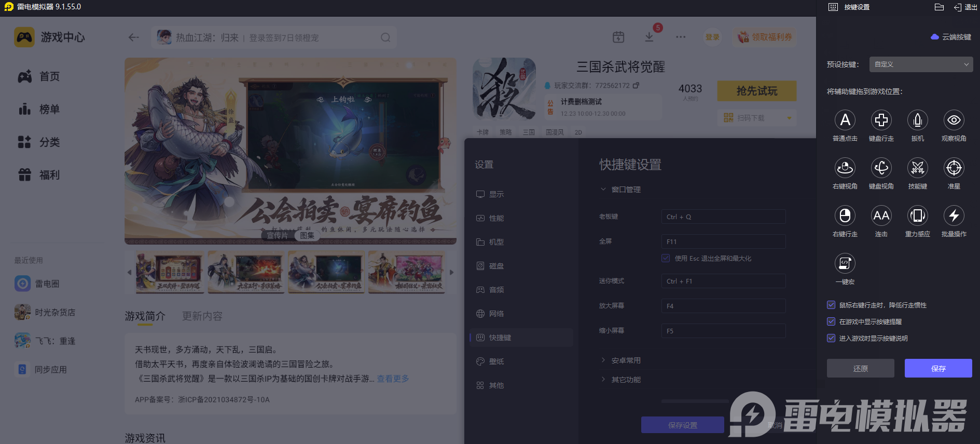Viewport: 980px width, 444px height.
Task: Collapse the 窗口管理 section
Action: [x=620, y=190]
